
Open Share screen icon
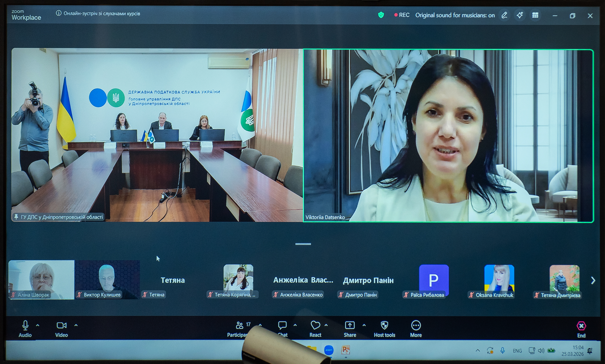pyautogui.click(x=350, y=325)
